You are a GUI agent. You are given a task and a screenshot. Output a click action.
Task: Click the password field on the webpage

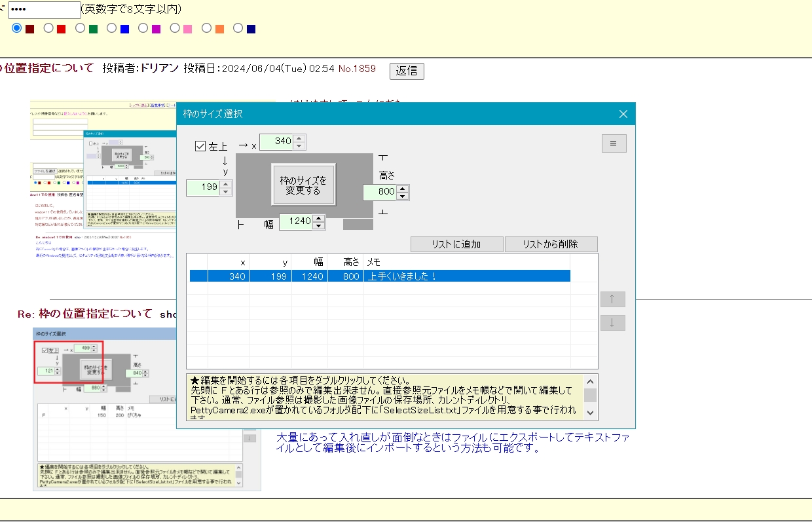pyautogui.click(x=44, y=10)
